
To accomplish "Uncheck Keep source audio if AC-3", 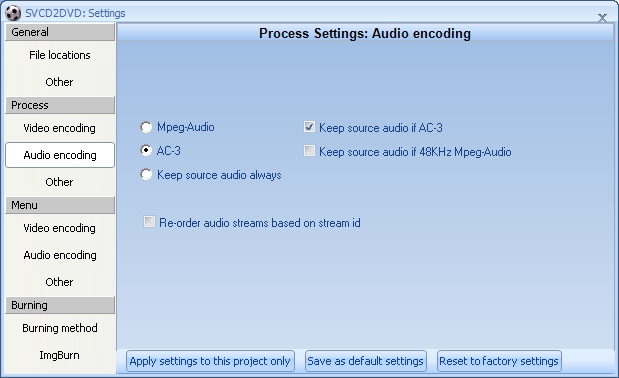I will click(x=309, y=127).
